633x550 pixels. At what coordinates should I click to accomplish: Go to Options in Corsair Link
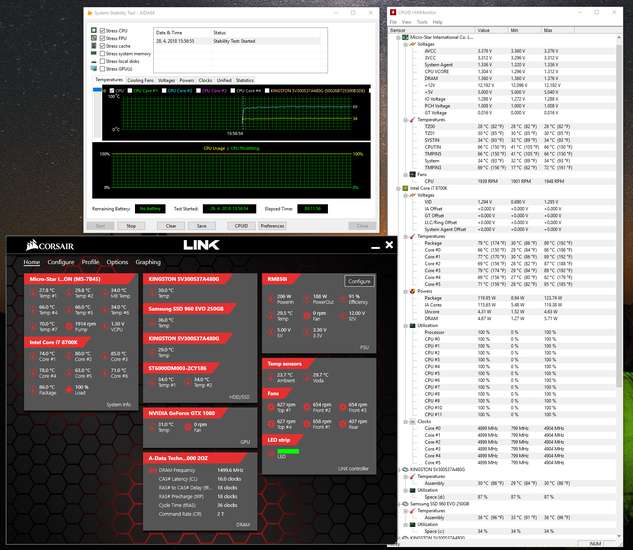(117, 262)
